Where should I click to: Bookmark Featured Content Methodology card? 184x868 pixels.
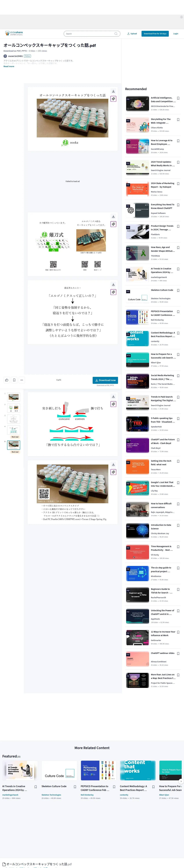pyautogui.click(x=153, y=787)
